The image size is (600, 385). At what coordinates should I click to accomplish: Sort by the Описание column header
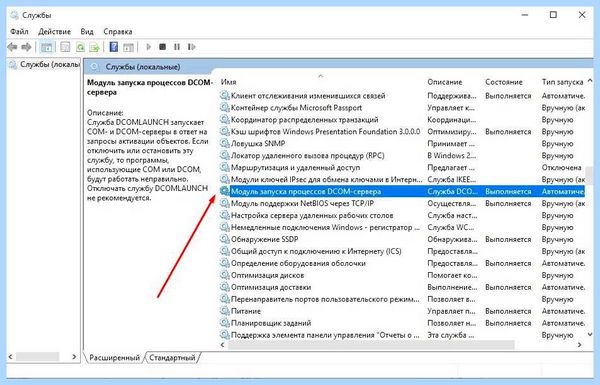click(445, 82)
